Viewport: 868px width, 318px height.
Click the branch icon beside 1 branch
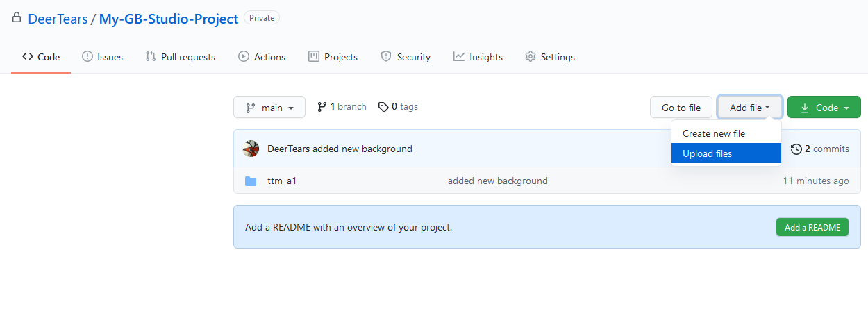322,107
